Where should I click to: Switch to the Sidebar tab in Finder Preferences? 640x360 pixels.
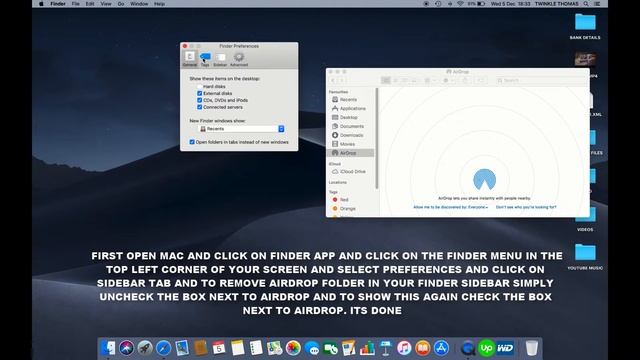220,59
